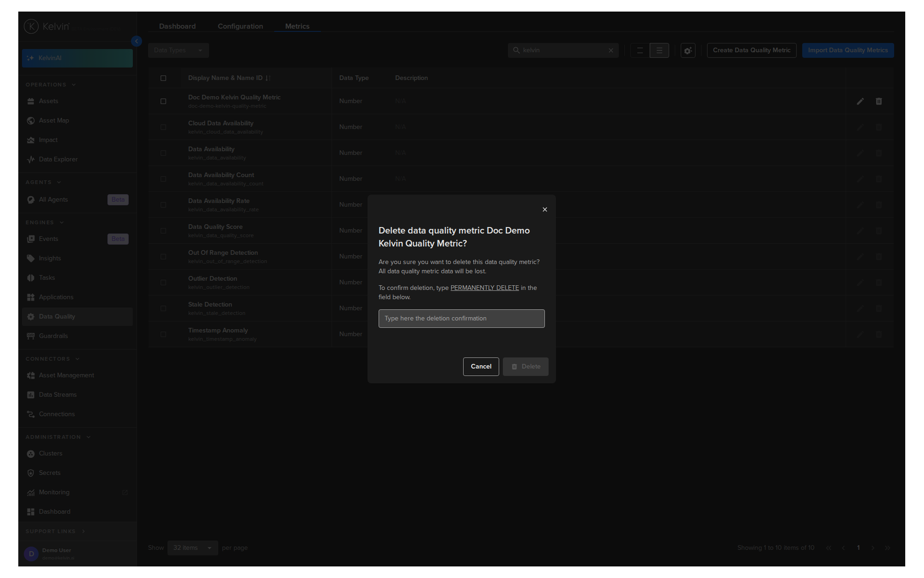The width and height of the screenshot is (924, 578).
Task: Open Impact in the sidebar
Action: (x=77, y=140)
